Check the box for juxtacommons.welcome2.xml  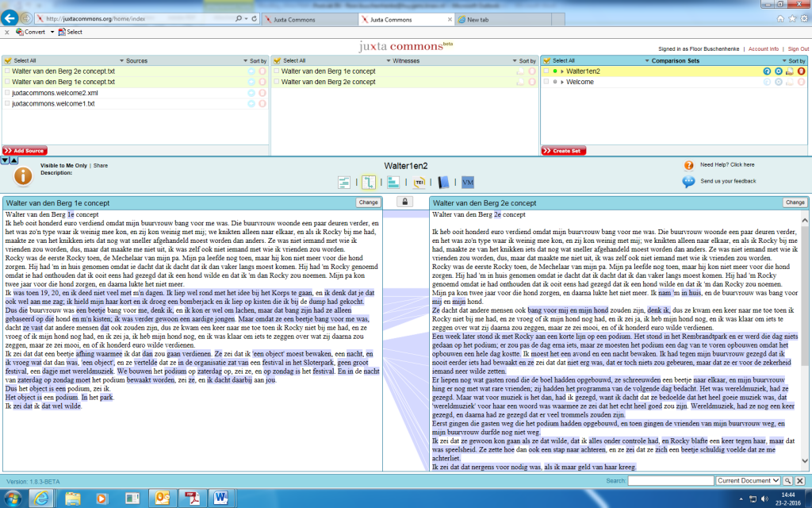pyautogui.click(x=7, y=93)
